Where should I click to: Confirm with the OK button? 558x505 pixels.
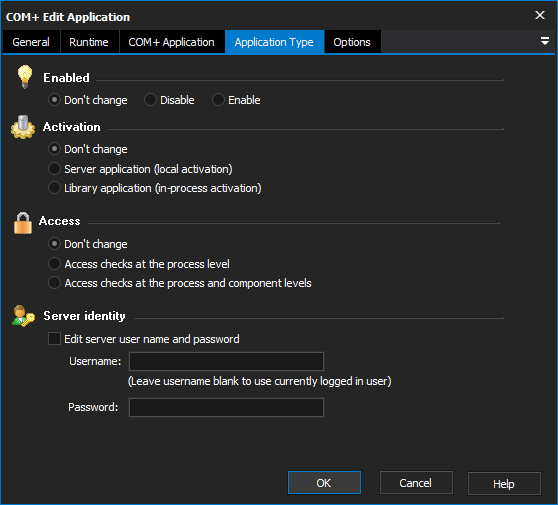pos(324,483)
